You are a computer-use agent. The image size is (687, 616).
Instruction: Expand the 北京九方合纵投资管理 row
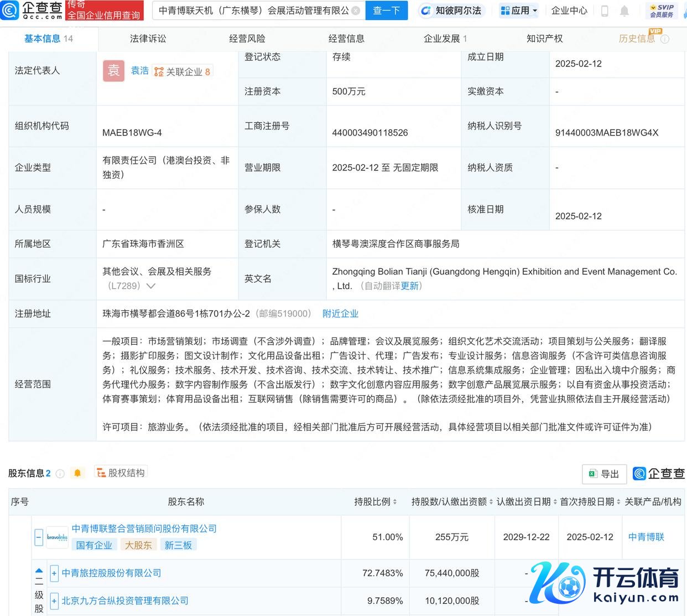coord(54,601)
